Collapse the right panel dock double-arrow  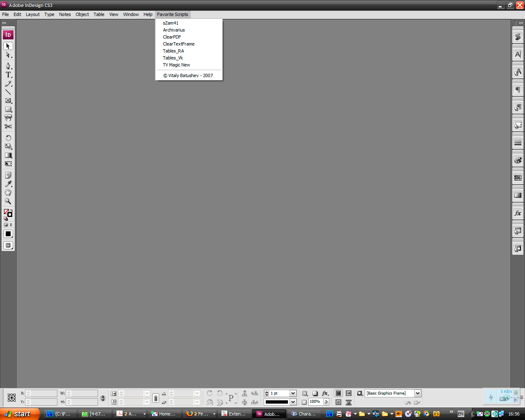click(x=520, y=23)
